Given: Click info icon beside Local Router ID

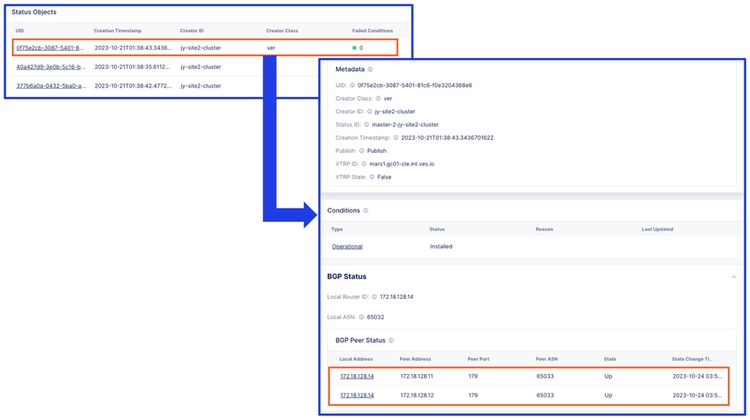Looking at the screenshot, I should coord(374,297).
